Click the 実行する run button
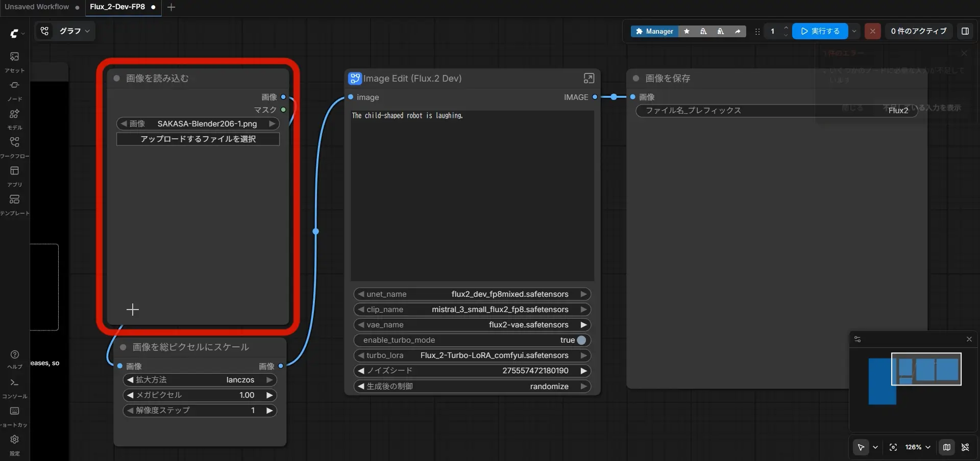980x461 pixels. point(820,31)
